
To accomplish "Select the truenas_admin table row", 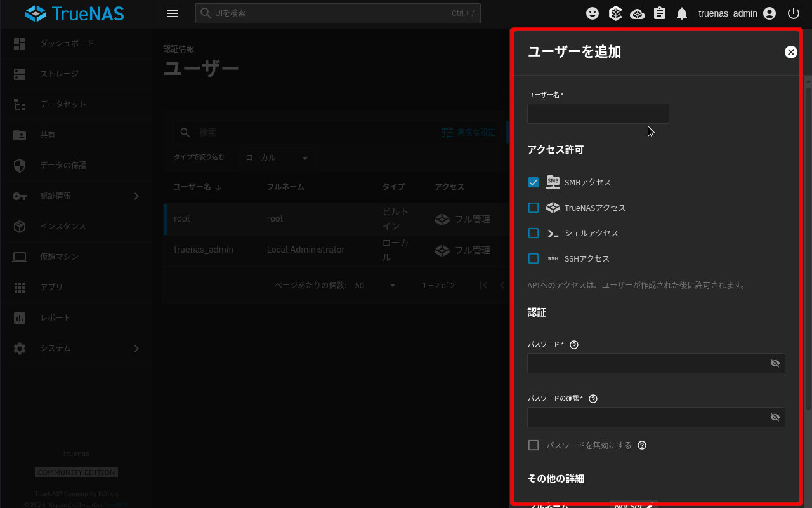I will pos(336,250).
